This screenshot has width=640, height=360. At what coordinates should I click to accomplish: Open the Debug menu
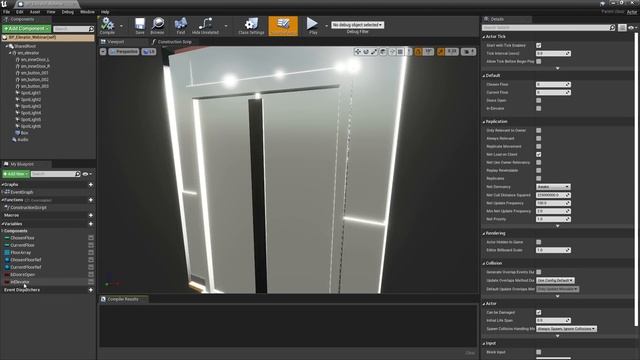(68, 12)
